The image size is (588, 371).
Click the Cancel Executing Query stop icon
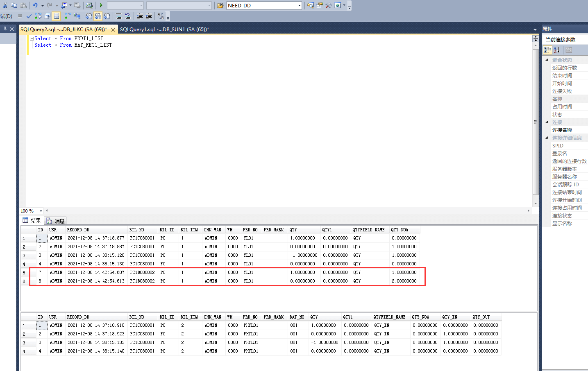tap(20, 16)
